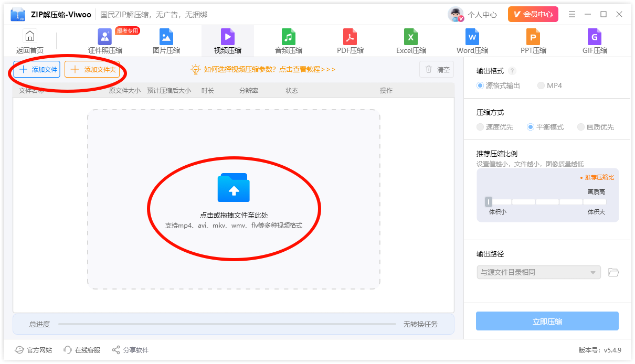635x364 pixels.
Task: Click the user avatar icon
Action: tap(456, 14)
